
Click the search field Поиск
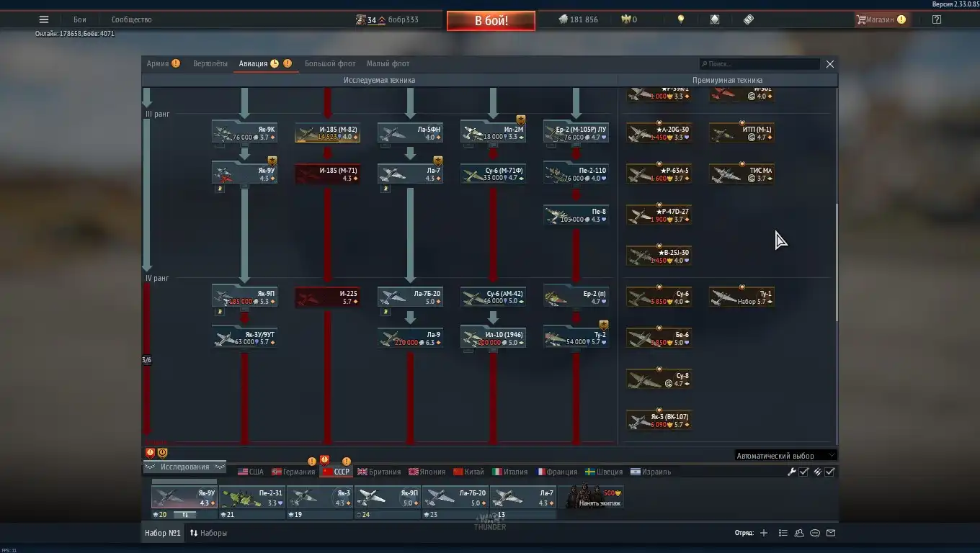759,64
